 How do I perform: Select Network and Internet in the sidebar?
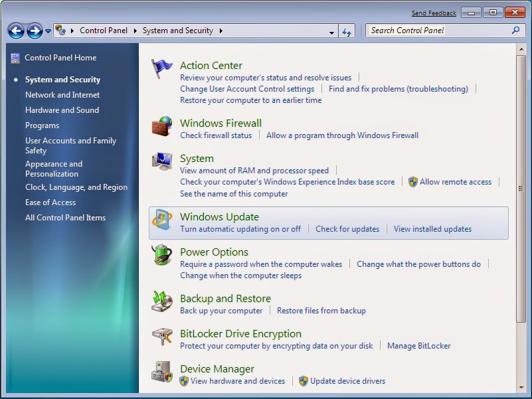[x=63, y=95]
